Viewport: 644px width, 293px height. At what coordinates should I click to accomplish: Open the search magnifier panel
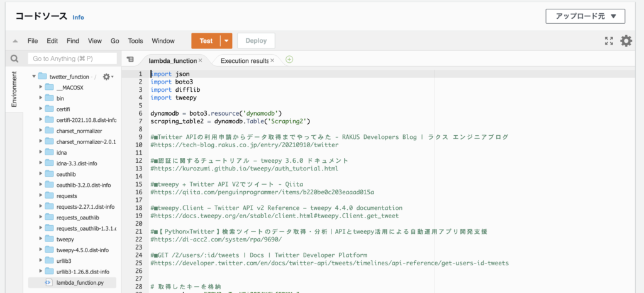[x=14, y=59]
